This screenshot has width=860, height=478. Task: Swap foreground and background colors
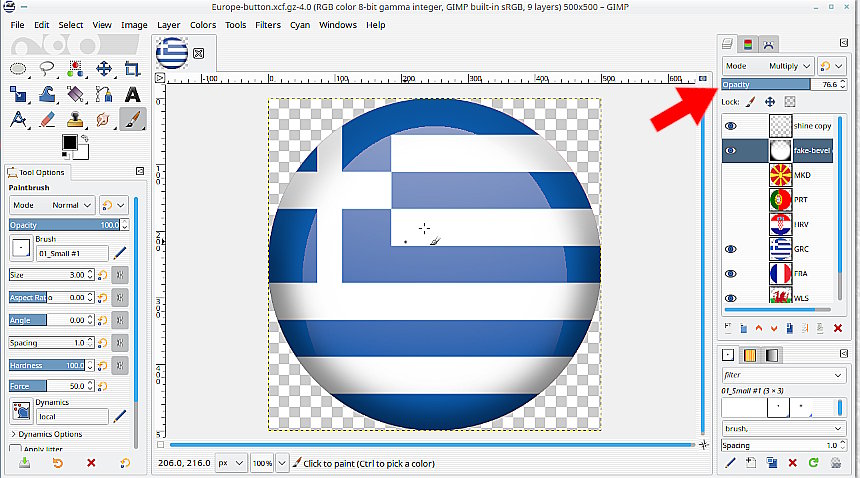click(x=85, y=139)
